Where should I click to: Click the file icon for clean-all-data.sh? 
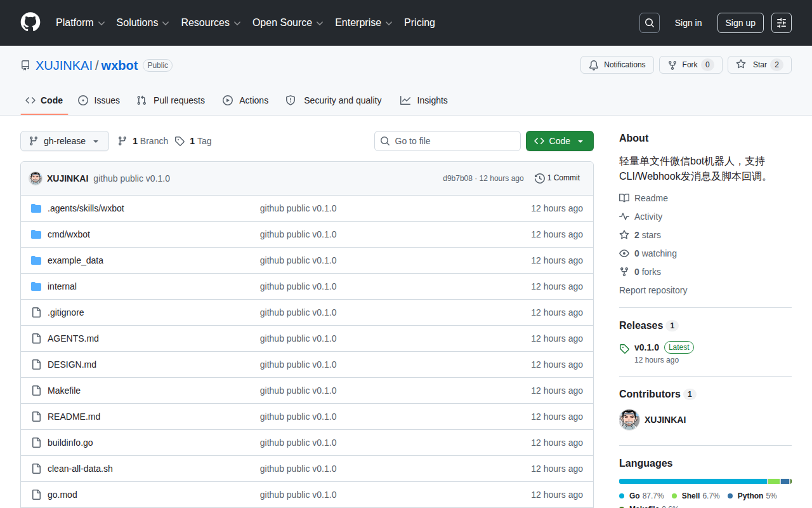[36, 469]
